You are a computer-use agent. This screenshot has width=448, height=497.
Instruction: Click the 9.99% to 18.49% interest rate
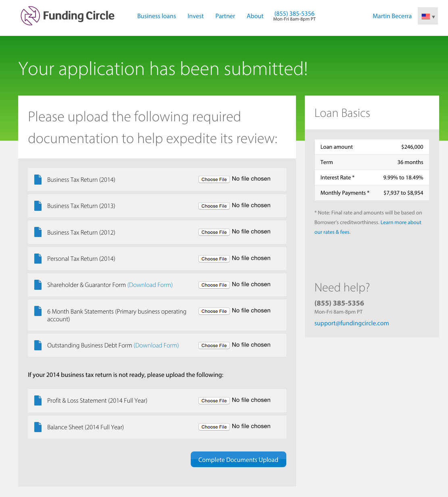(x=403, y=178)
